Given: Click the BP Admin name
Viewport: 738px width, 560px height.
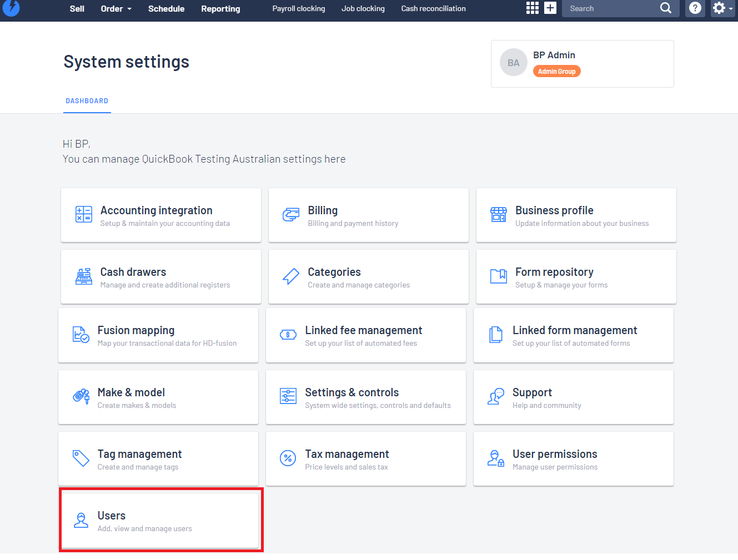Looking at the screenshot, I should click(554, 55).
